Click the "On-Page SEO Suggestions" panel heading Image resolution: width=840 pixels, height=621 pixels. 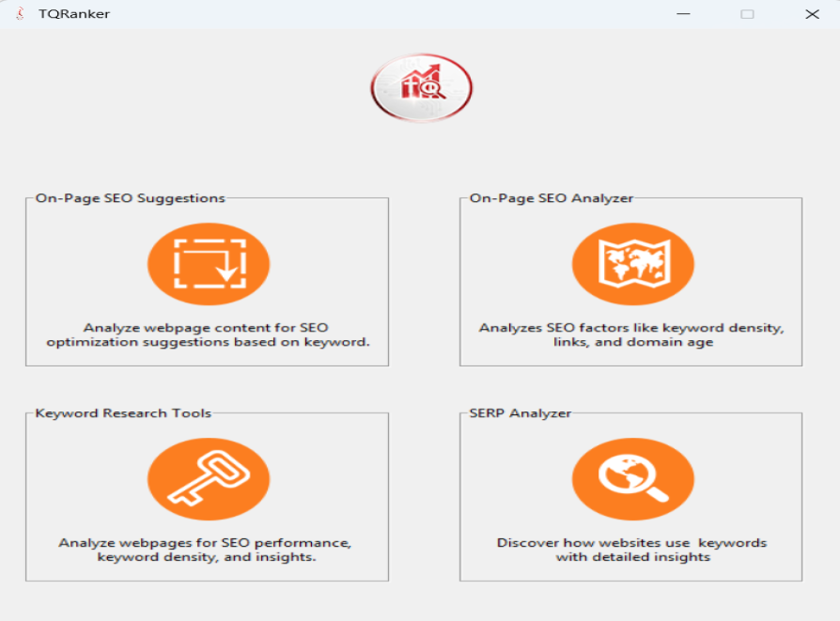[x=130, y=198]
